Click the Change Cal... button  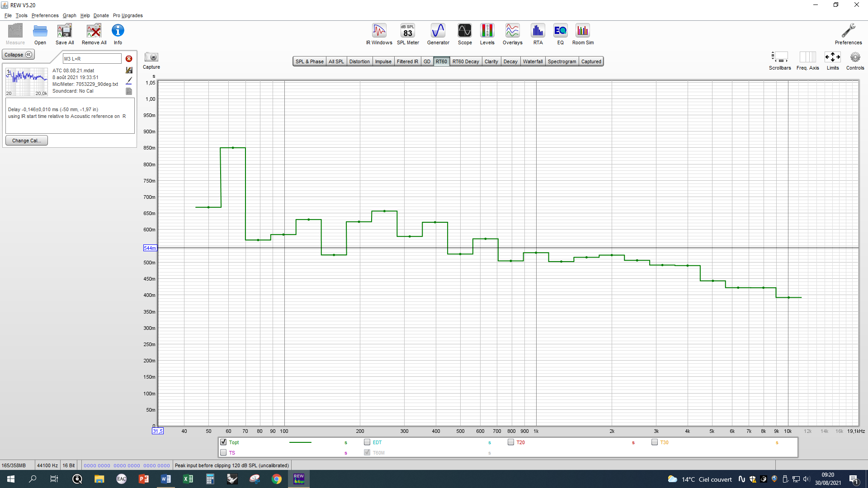[26, 141]
